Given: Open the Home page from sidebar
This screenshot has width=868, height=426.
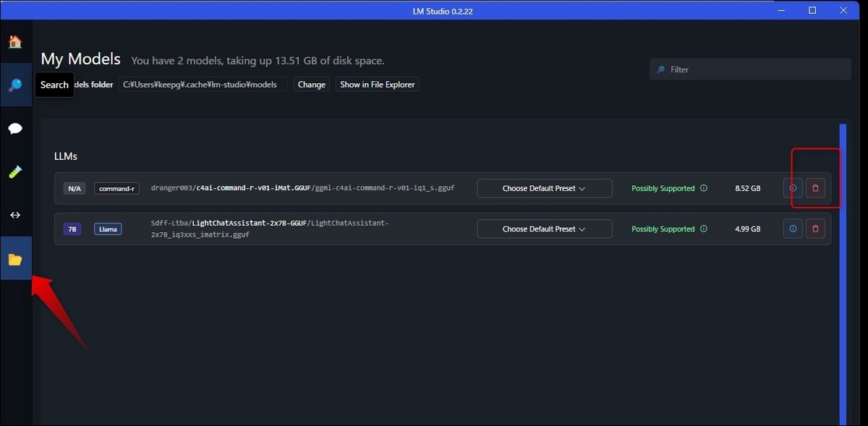Looking at the screenshot, I should (x=15, y=41).
